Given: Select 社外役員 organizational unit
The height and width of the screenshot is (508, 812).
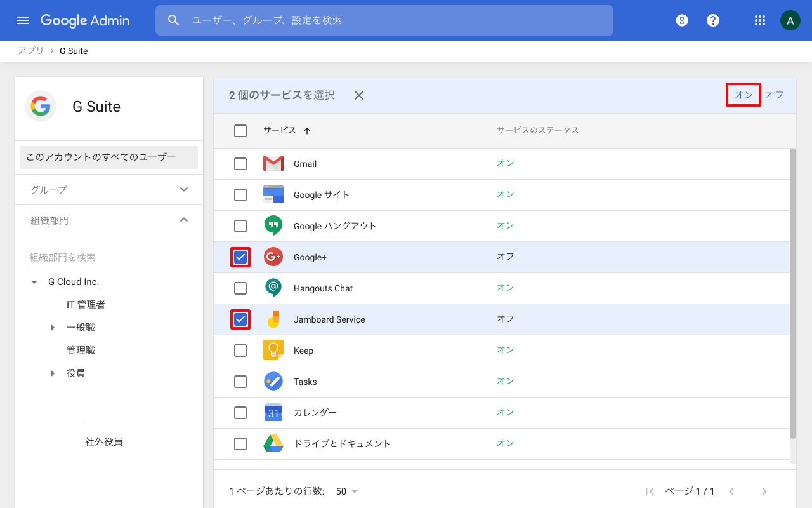Looking at the screenshot, I should pyautogui.click(x=104, y=441).
